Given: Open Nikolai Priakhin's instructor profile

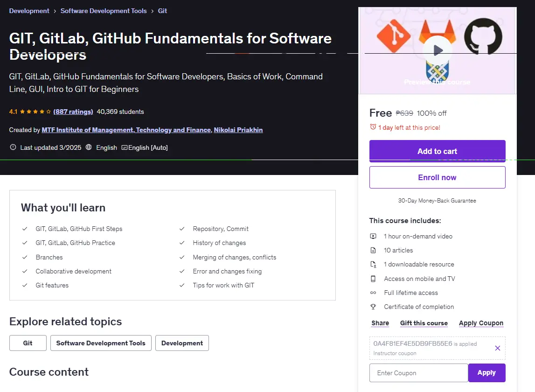Looking at the screenshot, I should (238, 130).
